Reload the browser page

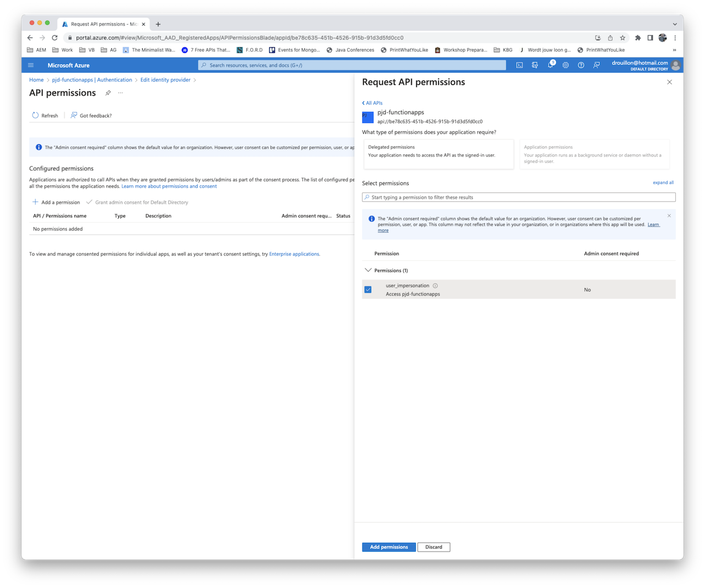click(55, 37)
